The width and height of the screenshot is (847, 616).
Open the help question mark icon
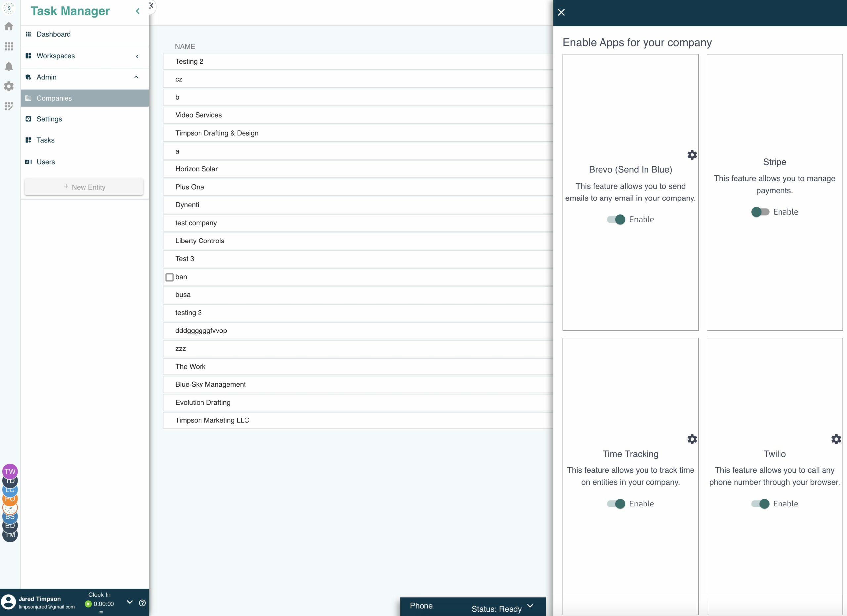(142, 603)
